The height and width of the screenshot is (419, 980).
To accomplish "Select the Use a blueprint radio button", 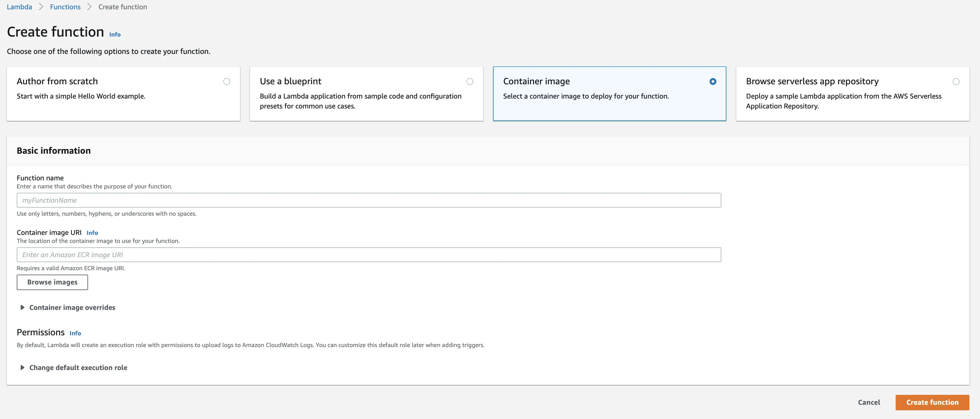I will pos(470,82).
